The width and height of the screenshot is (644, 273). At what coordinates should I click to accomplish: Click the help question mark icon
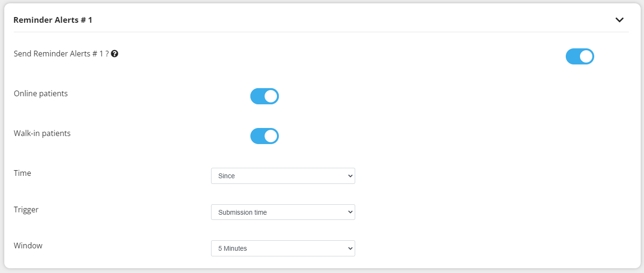114,54
